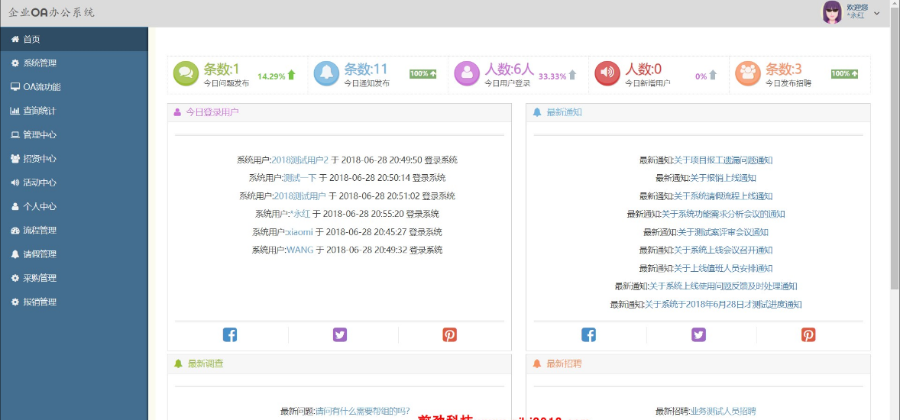900x420 pixels.
Task: Click the Pinterest icon under 今日登录用户 panel
Action: point(449,335)
